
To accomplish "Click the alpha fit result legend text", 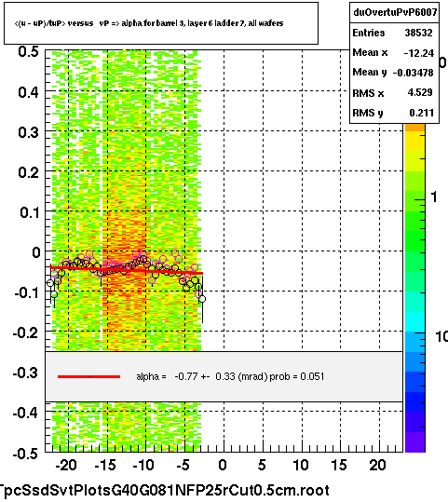I will tap(230, 376).
